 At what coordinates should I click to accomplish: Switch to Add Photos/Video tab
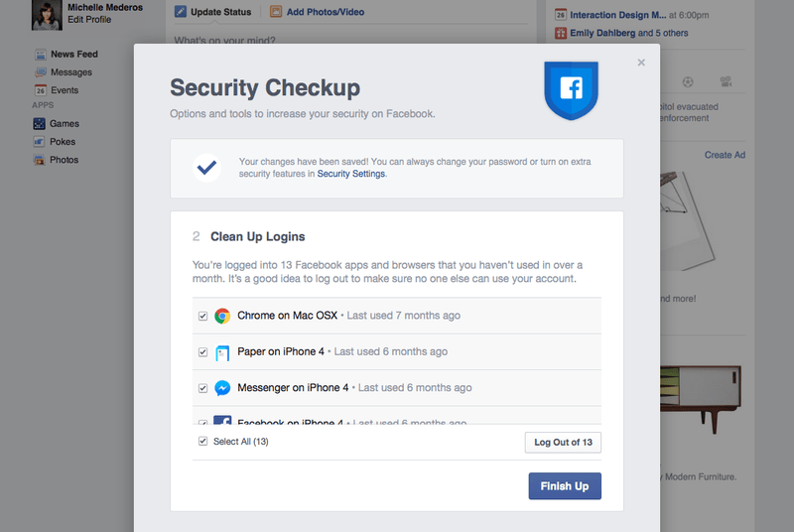(318, 12)
